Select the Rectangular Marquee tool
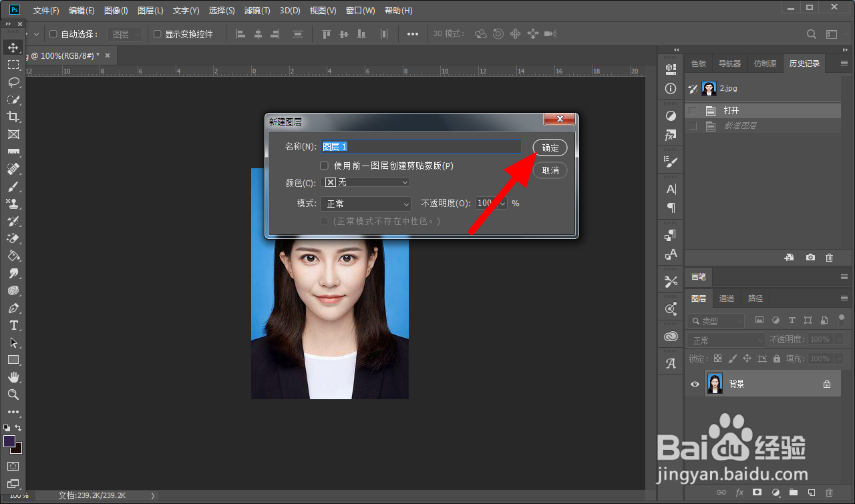 13,65
